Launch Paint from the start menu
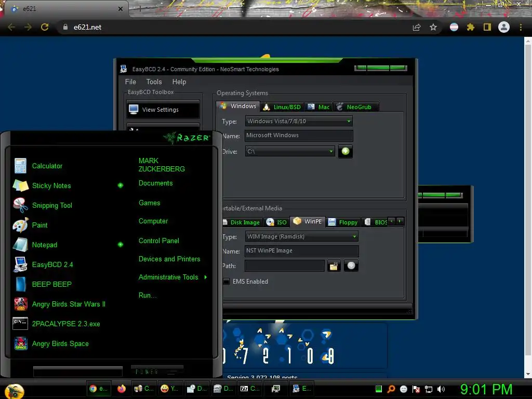 [x=39, y=225]
